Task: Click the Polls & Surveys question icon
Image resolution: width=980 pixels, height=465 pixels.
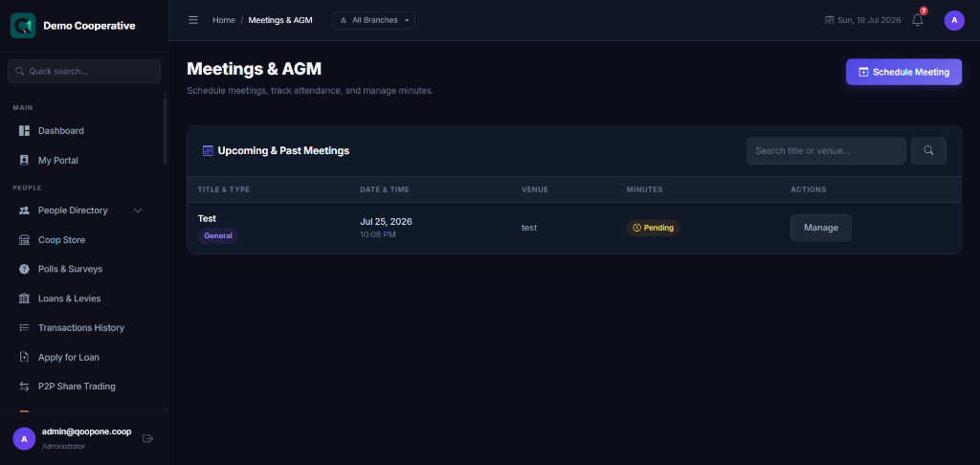Action: [x=24, y=269]
